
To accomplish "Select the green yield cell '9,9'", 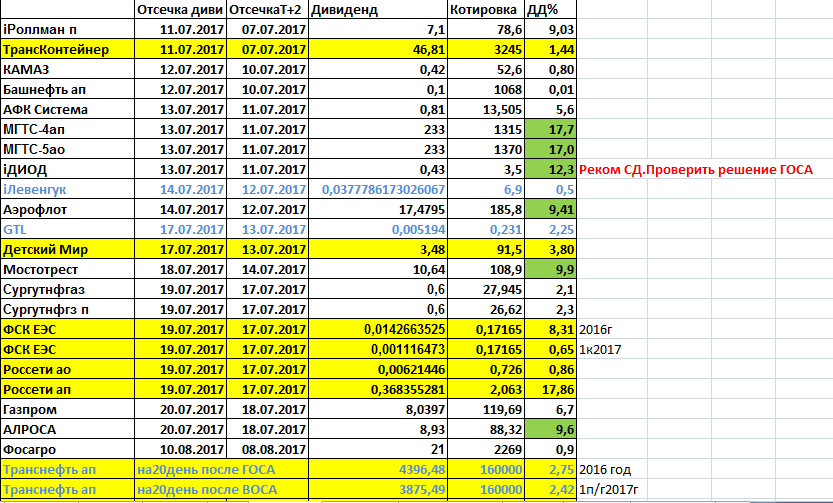I will (550, 269).
